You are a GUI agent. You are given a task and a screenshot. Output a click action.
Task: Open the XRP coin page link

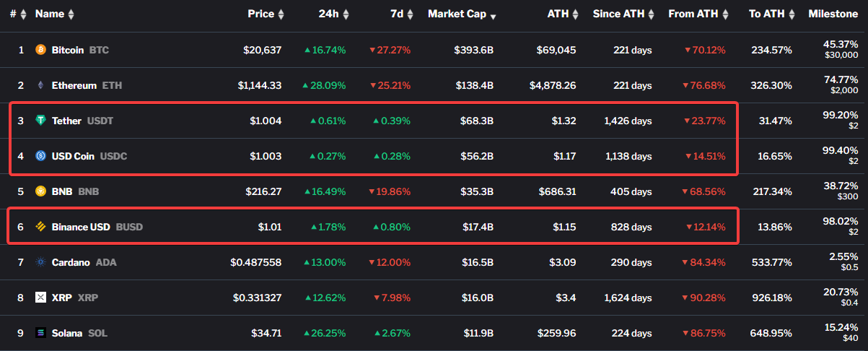(74, 298)
